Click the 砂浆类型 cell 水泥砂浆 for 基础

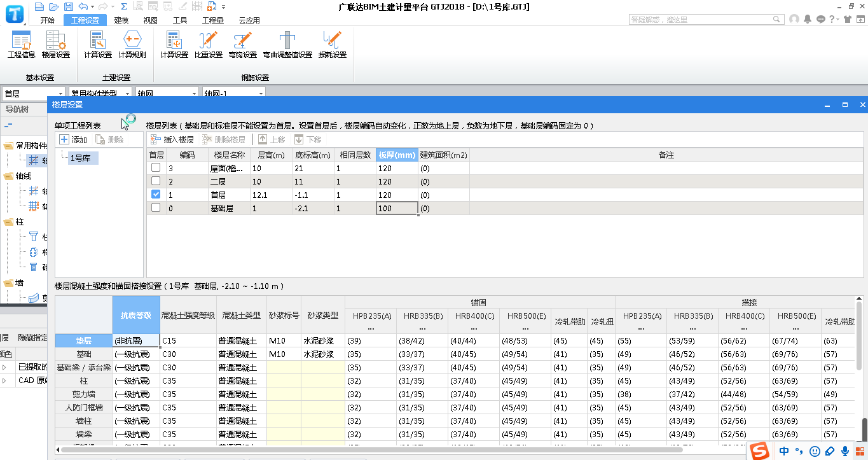point(323,354)
